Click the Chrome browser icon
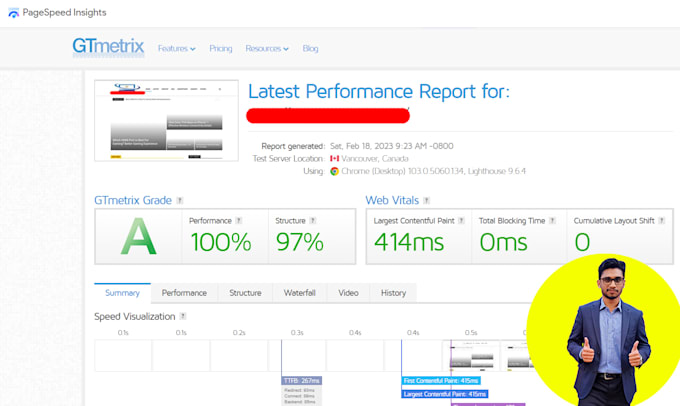The image size is (680, 406). coord(334,171)
